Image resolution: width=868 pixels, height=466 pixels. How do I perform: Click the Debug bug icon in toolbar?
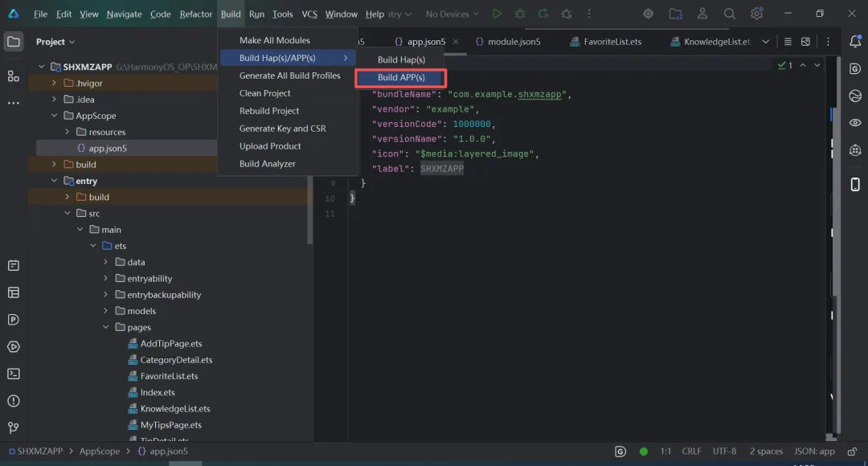520,14
